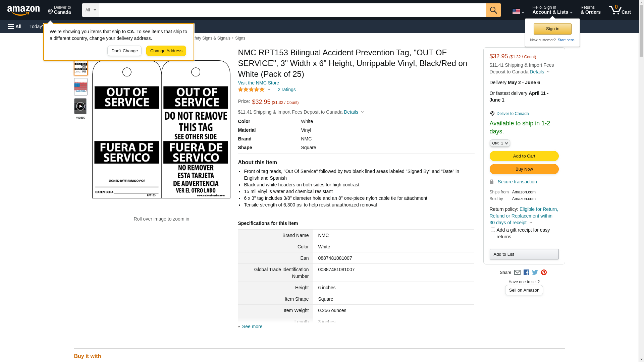644x362 pixels.
Task: Click the search magnifier icon button
Action: click(493, 10)
